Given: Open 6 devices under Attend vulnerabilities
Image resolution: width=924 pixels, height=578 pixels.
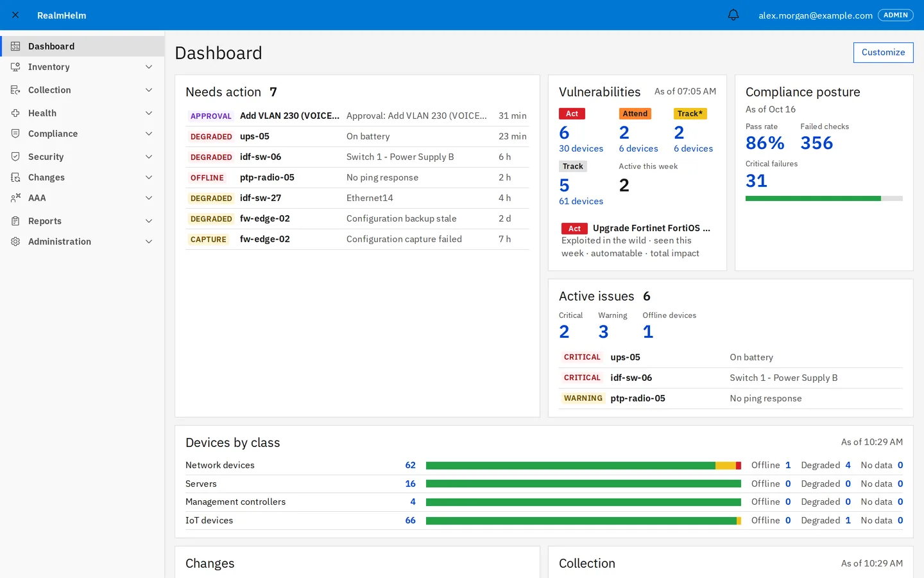Looking at the screenshot, I should pyautogui.click(x=638, y=148).
